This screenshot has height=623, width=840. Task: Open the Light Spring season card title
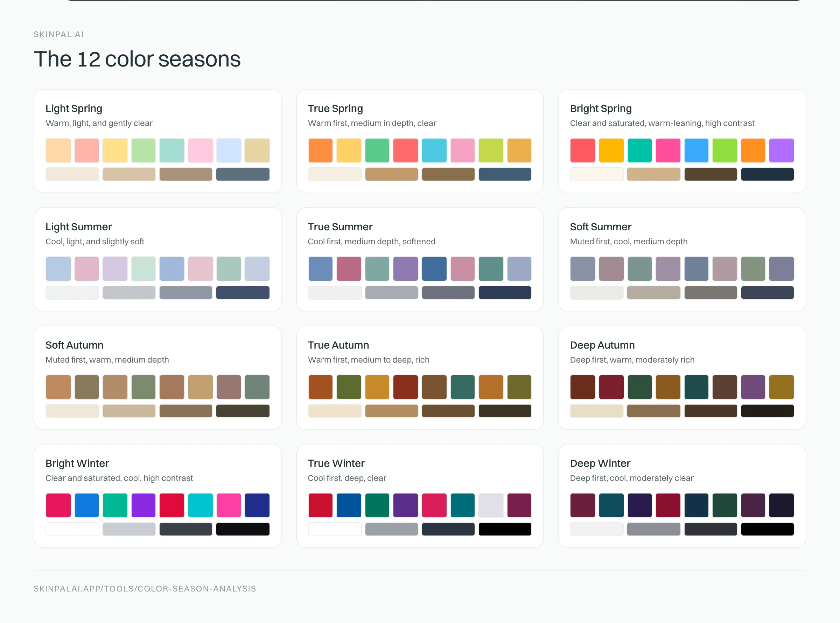[74, 108]
